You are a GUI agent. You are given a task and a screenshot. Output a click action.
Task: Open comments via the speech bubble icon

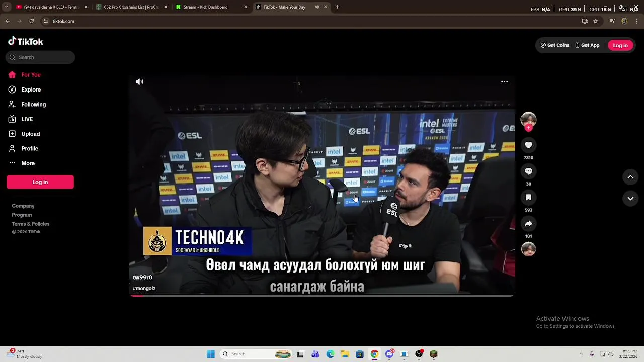pos(528,171)
